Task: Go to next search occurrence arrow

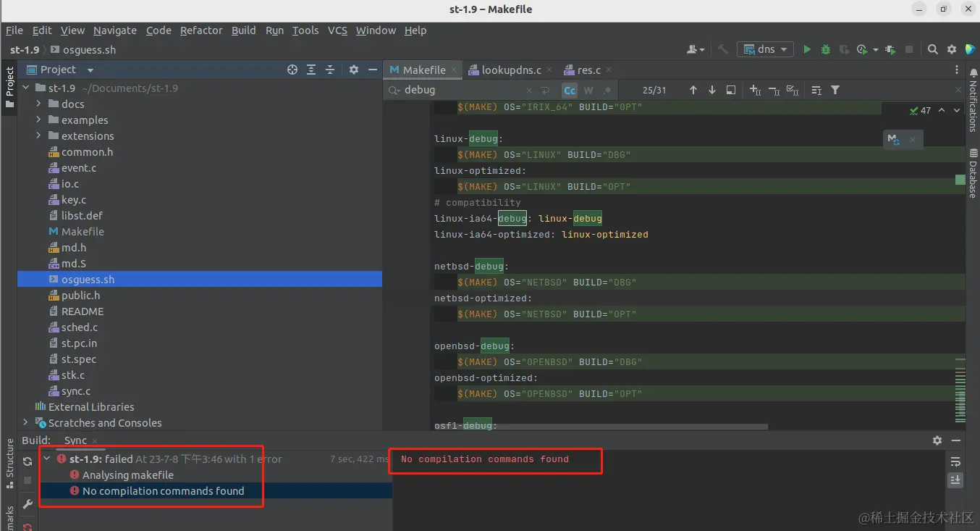Action: (x=712, y=90)
